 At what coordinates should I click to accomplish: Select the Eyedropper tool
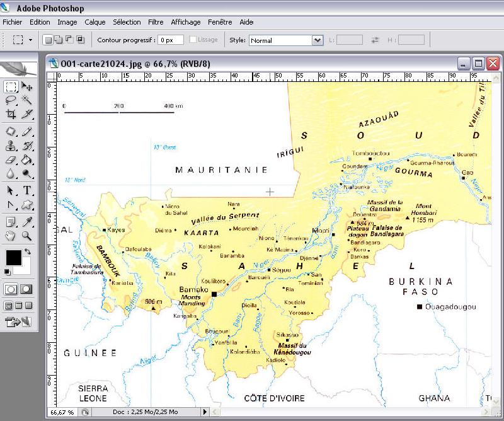(x=27, y=222)
